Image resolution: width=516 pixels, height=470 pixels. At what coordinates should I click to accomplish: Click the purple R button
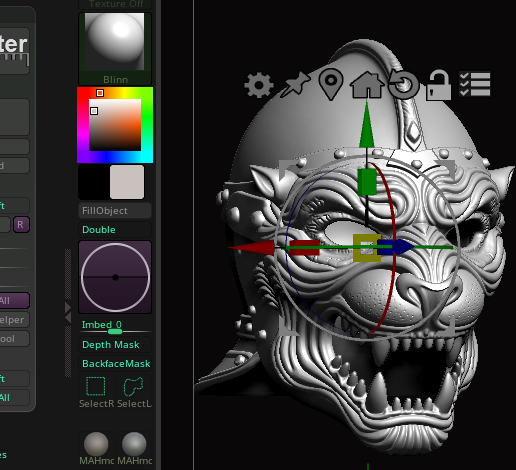[21, 225]
